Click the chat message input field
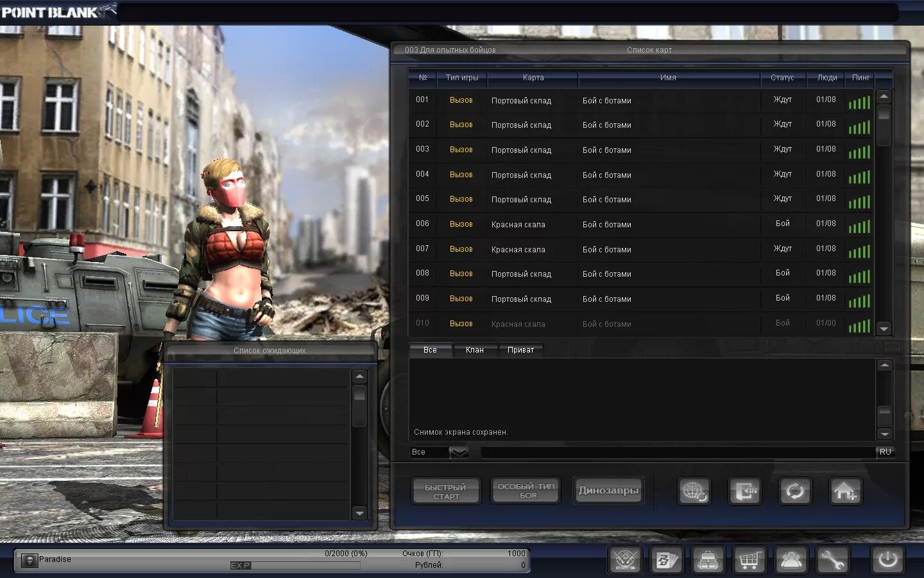 tap(678, 452)
